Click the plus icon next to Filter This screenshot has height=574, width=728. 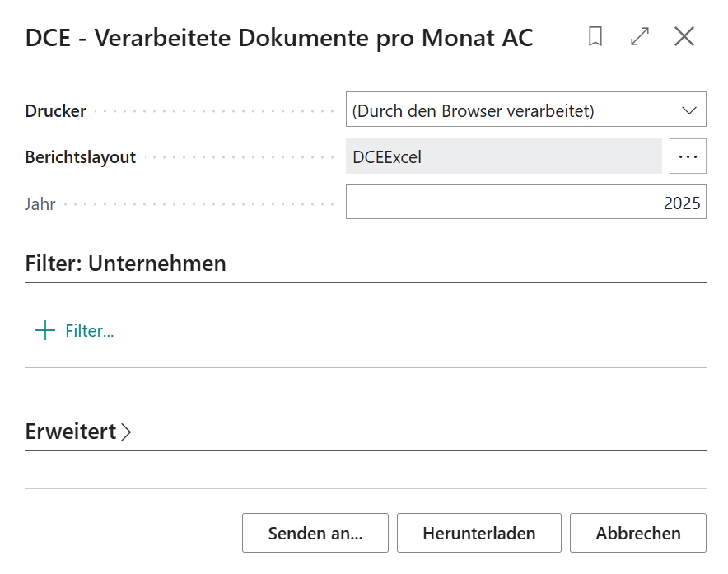[x=46, y=330]
